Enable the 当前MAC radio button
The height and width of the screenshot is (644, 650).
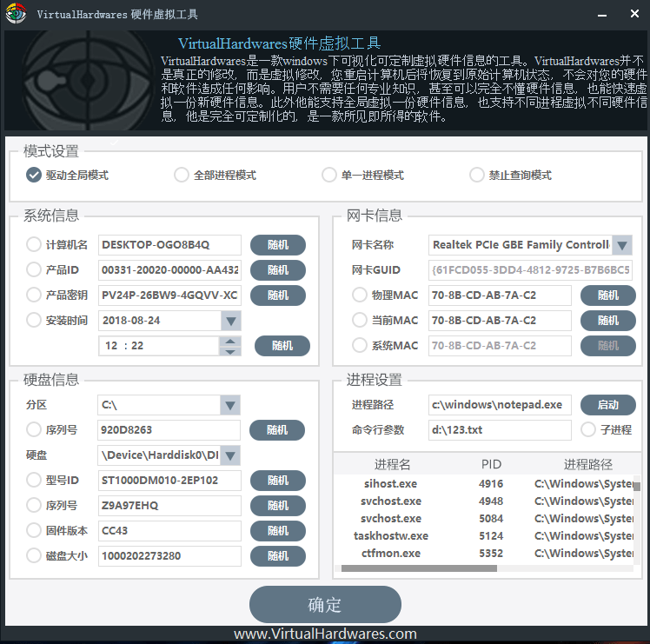(360, 320)
